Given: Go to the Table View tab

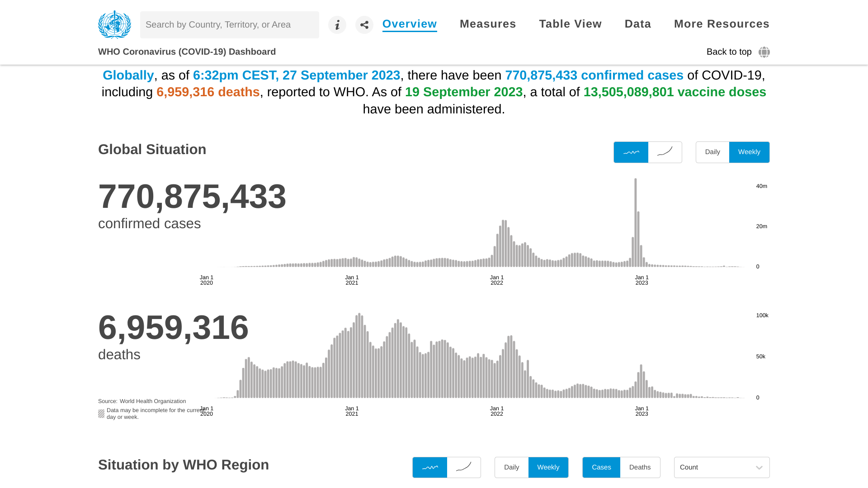Looking at the screenshot, I should pos(570,24).
